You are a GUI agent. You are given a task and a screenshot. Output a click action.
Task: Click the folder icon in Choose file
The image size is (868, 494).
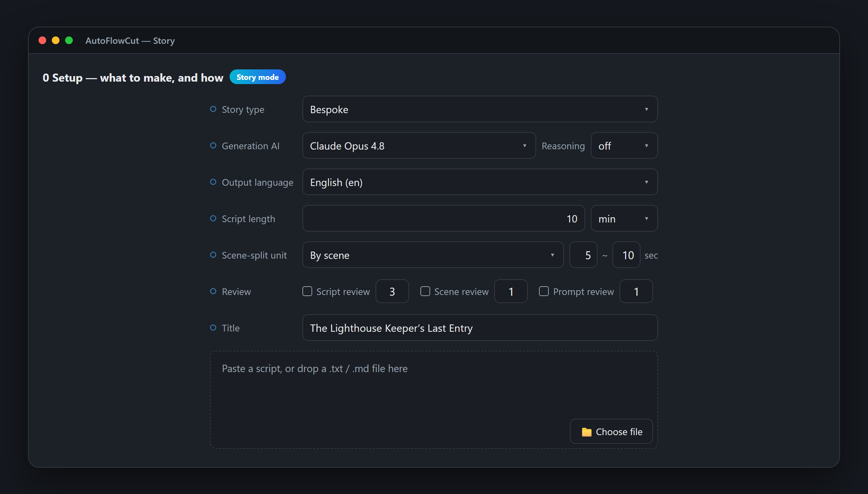point(587,432)
